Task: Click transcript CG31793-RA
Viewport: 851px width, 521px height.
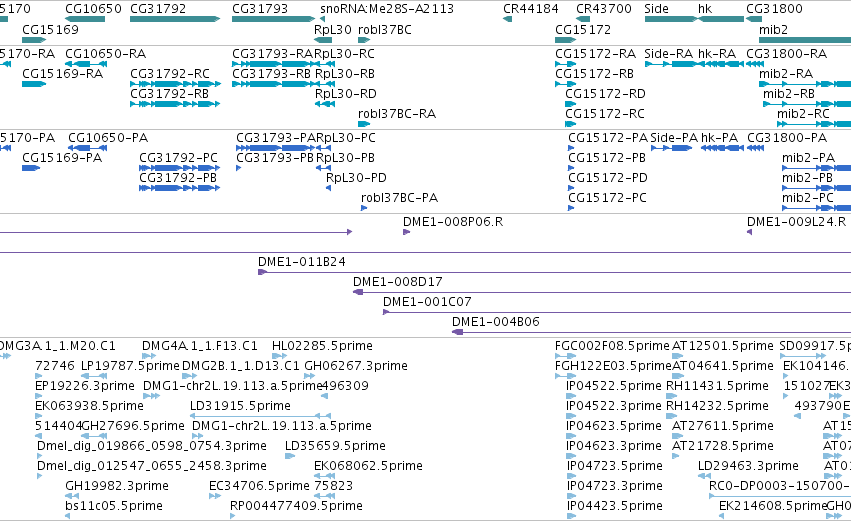Action: 272,54
